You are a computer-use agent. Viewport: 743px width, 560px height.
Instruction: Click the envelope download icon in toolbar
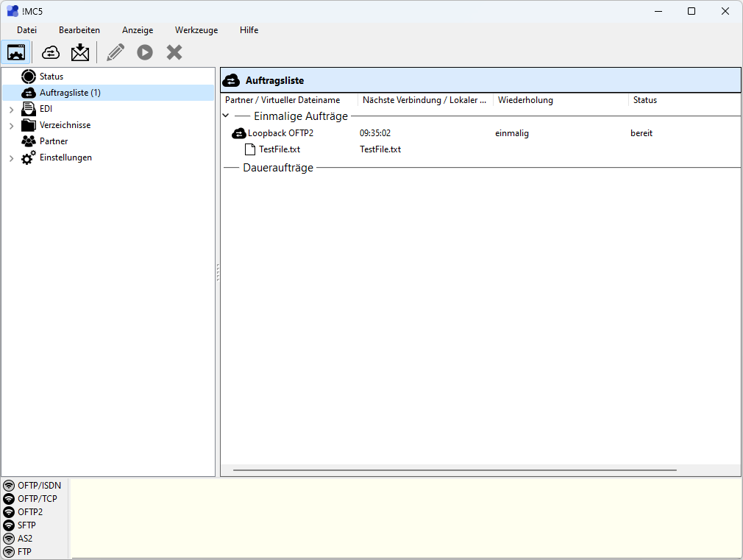click(79, 52)
